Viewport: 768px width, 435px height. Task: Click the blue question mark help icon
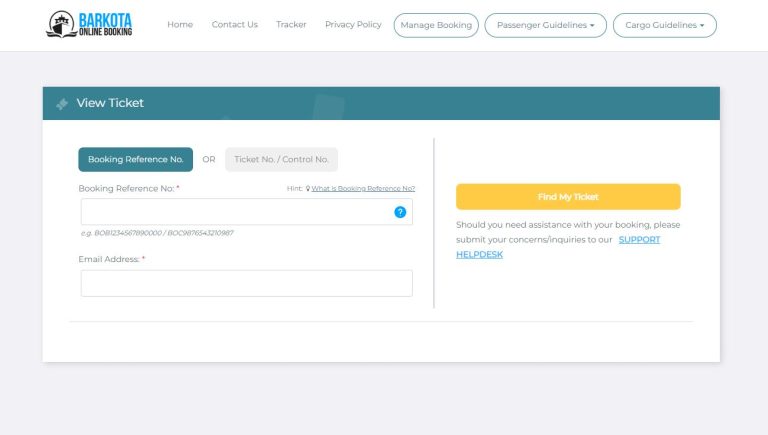400,212
